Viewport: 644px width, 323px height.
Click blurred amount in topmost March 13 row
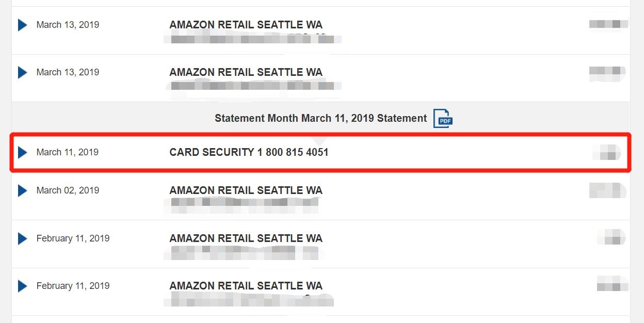tap(608, 24)
